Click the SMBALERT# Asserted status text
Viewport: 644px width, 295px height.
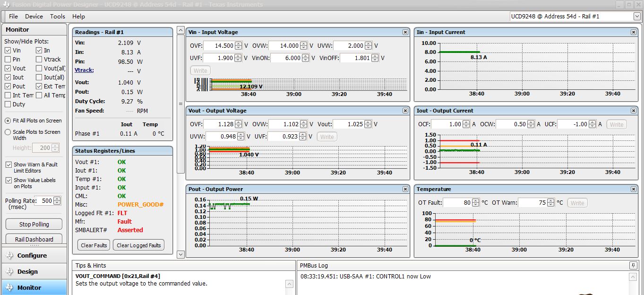130,230
